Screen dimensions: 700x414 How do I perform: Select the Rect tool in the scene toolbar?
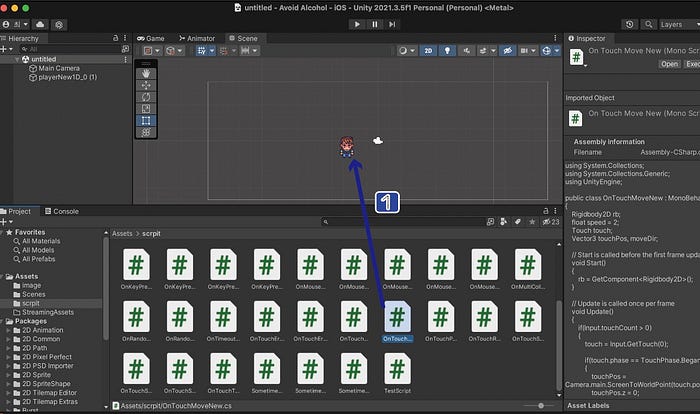click(146, 121)
